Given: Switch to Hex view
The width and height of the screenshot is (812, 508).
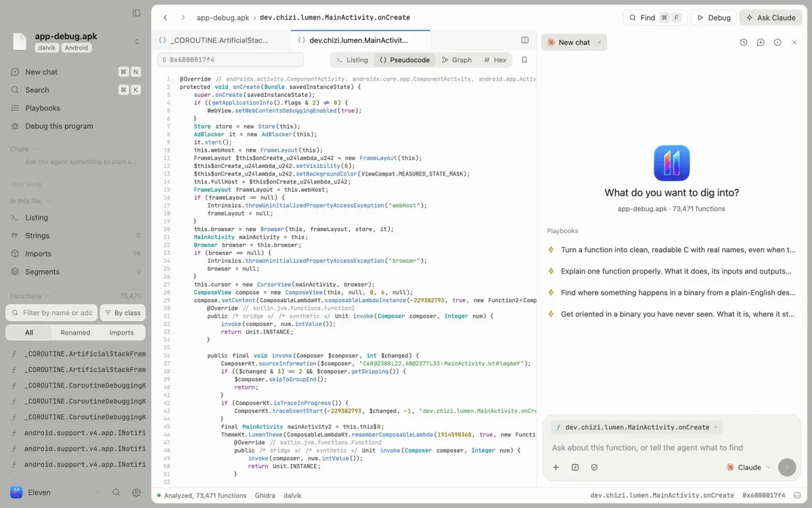Looking at the screenshot, I should coord(495,60).
